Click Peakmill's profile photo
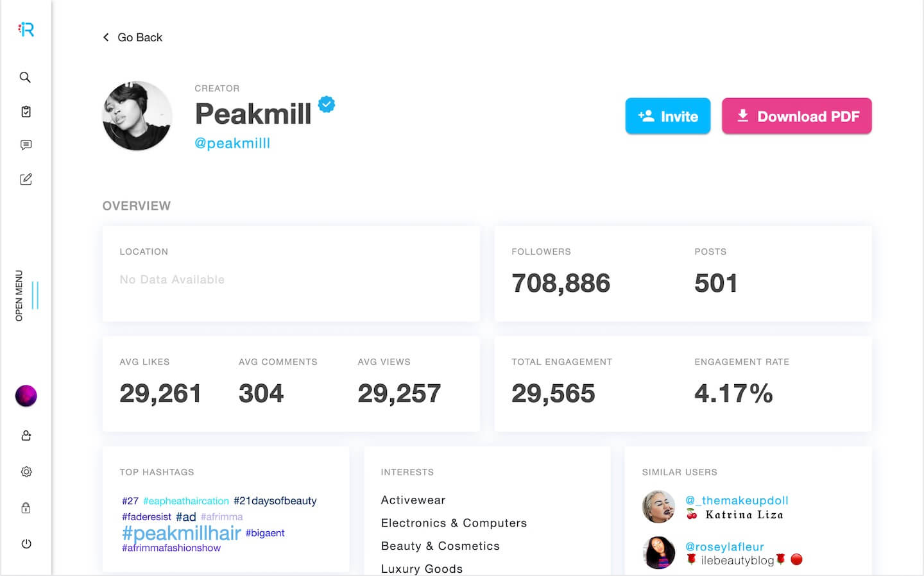The height and width of the screenshot is (576, 924). pyautogui.click(x=137, y=115)
